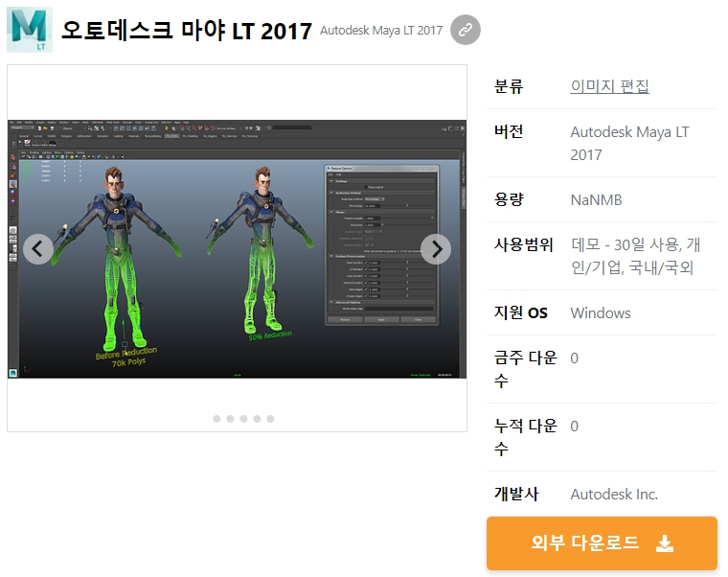Select the second carousel dot
Viewport: 728px width, 577px height.
coord(230,419)
